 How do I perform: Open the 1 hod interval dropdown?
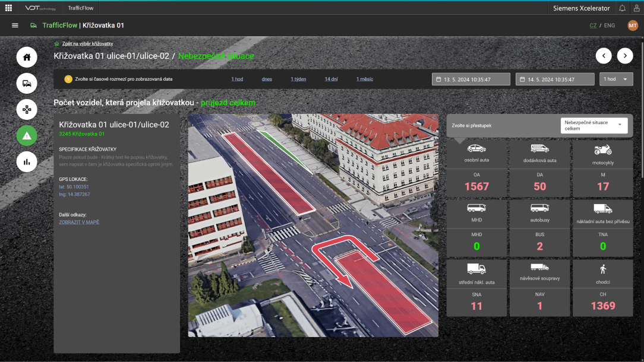(x=616, y=79)
